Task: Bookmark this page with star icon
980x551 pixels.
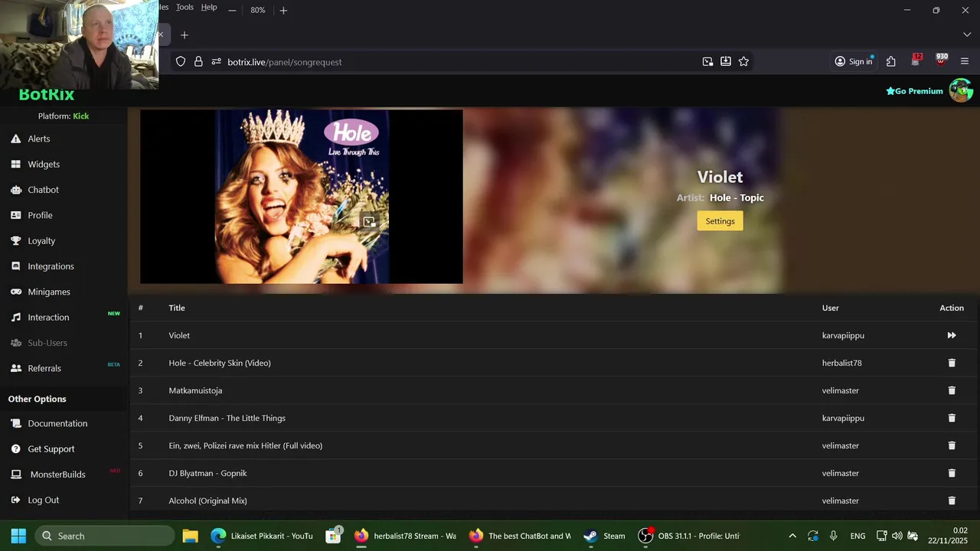Action: 743,62
